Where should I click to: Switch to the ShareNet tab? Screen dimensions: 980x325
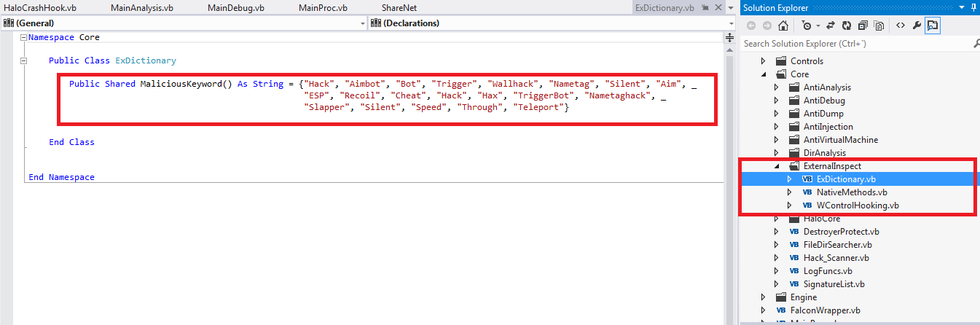pyautogui.click(x=399, y=7)
